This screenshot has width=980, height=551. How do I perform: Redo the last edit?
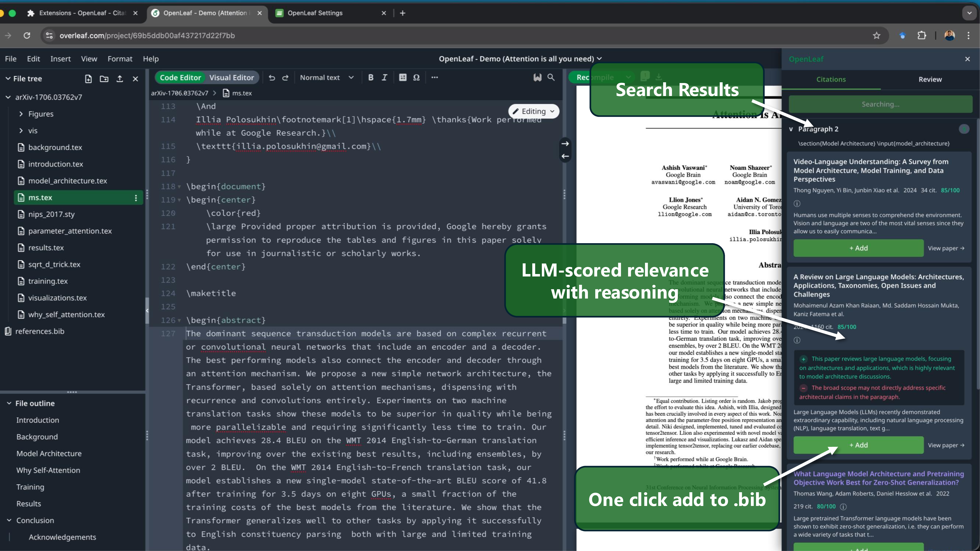tap(285, 78)
